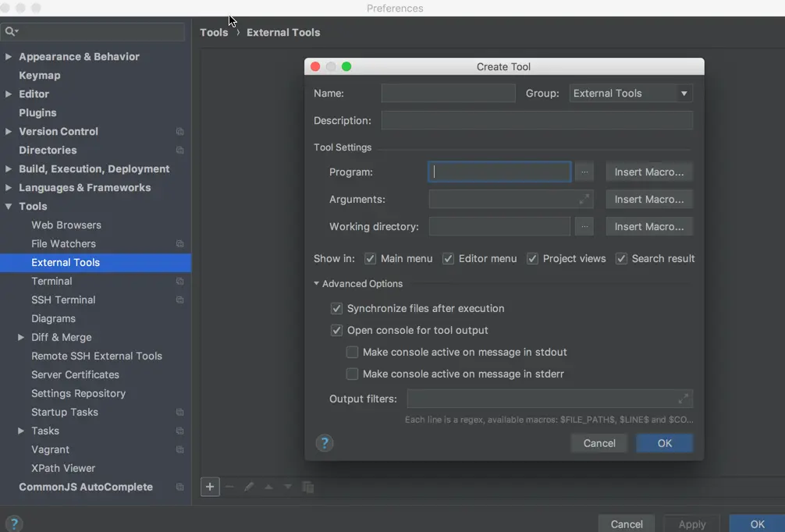Add a new external tool with plus icon
Viewport: 785px width, 532px height.
[x=210, y=487]
